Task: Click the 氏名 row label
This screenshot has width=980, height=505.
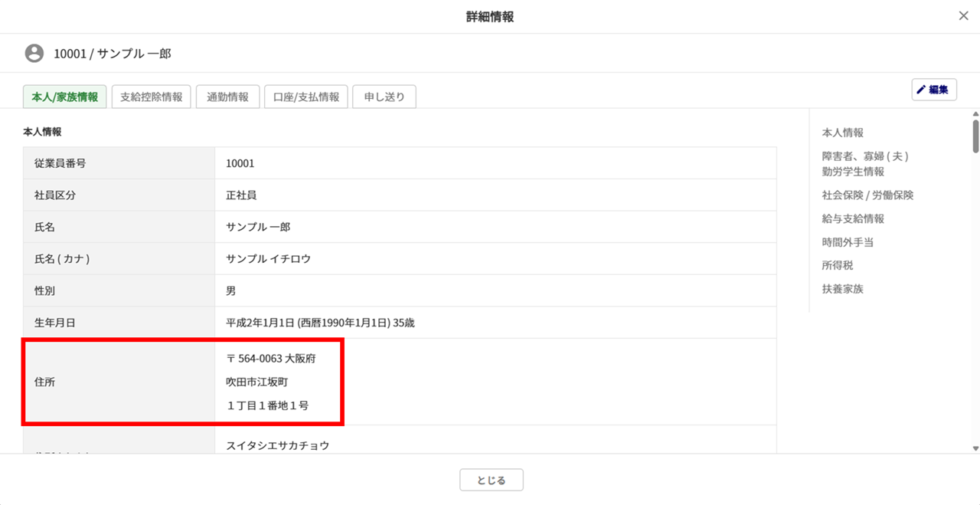Action: click(x=44, y=228)
